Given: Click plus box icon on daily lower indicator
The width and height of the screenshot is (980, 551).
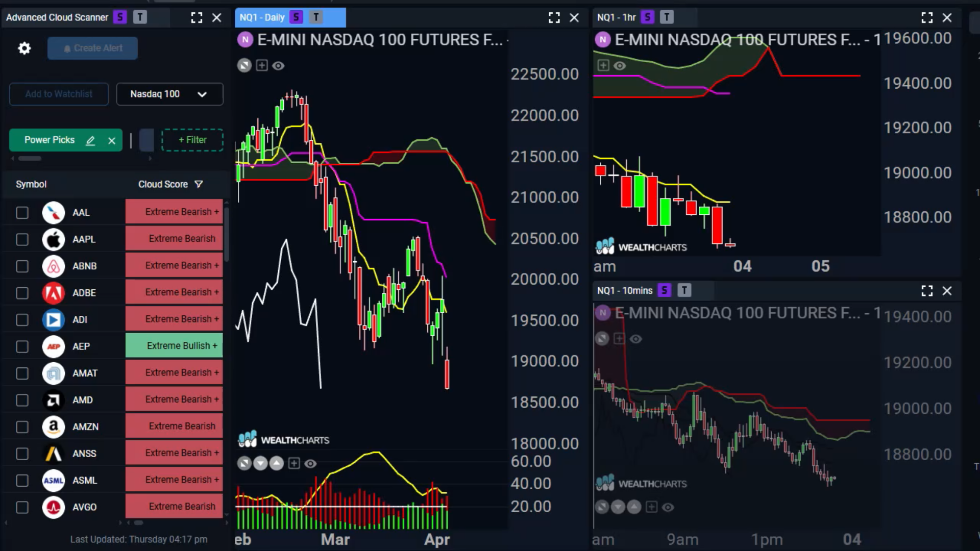Looking at the screenshot, I should pos(294,463).
